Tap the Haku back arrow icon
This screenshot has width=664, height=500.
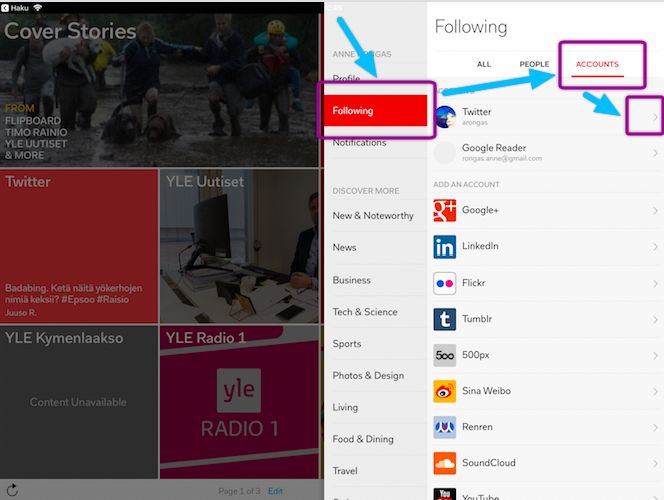pyautogui.click(x=5, y=8)
